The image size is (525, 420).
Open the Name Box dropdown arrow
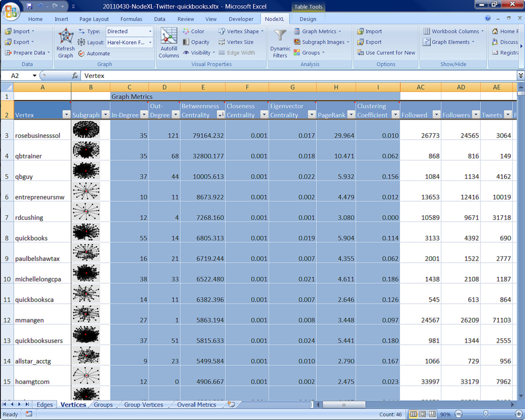tap(34, 76)
